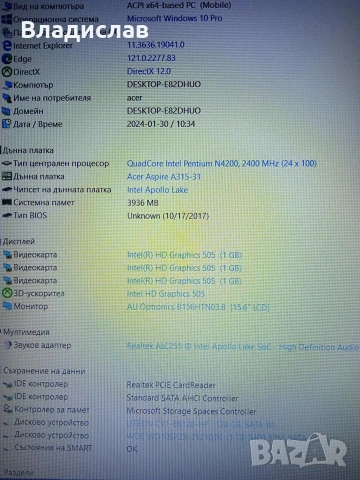
Task: Click the disk icon in the WDC WD10SPZX row
Action: [x=7, y=436]
